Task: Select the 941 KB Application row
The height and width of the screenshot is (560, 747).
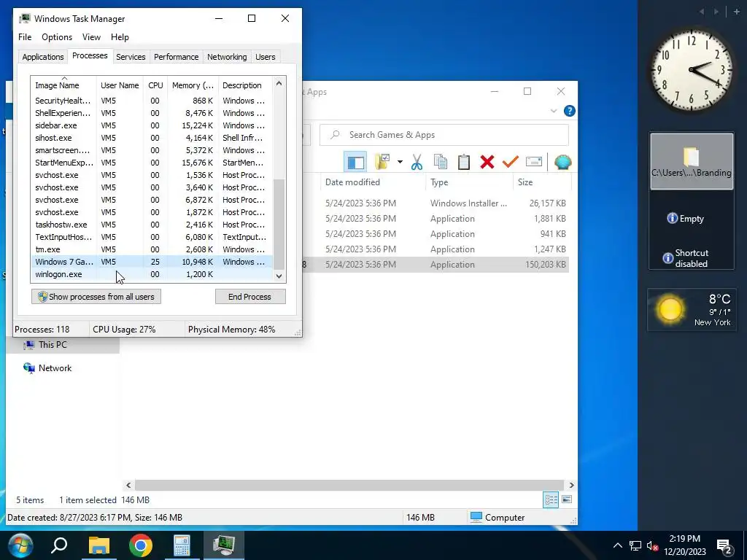Action: [436, 234]
